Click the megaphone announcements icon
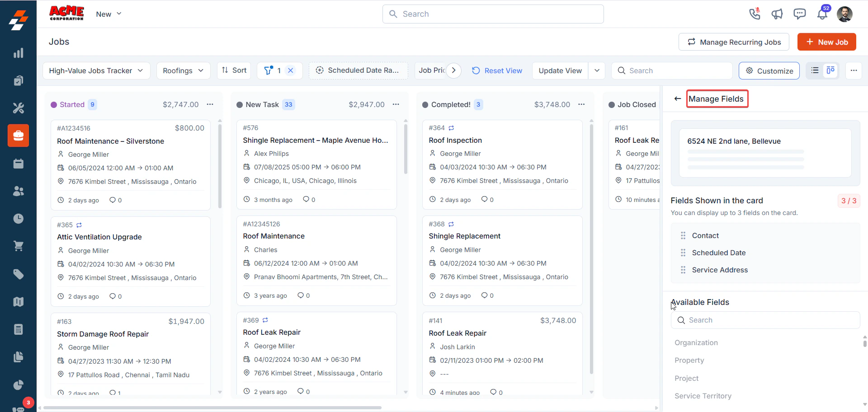Screen dimensions: 868x412 [x=777, y=14]
